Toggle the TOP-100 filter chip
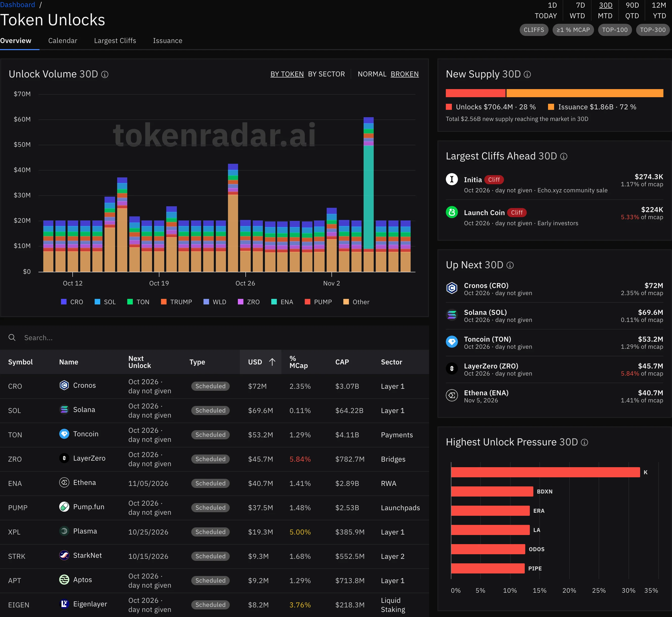This screenshot has width=672, height=617. click(x=615, y=30)
